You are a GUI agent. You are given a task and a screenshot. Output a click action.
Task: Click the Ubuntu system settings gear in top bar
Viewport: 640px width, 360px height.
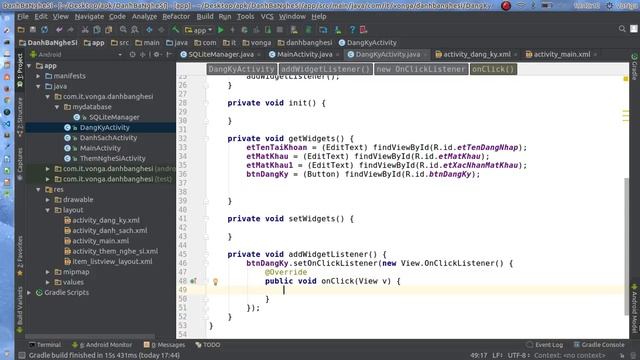pos(609,6)
